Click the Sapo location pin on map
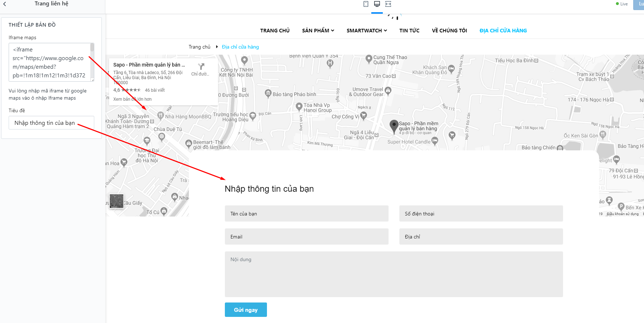This screenshot has height=323, width=644. [x=394, y=127]
